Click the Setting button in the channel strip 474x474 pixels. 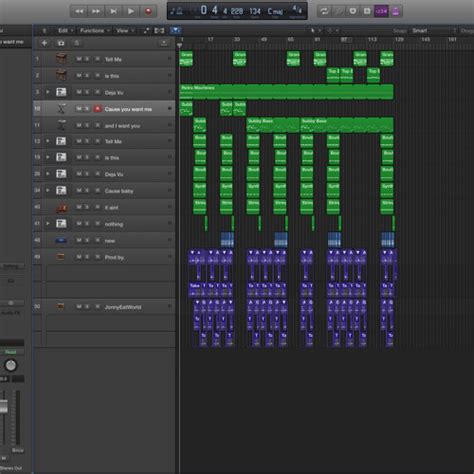tap(11, 266)
